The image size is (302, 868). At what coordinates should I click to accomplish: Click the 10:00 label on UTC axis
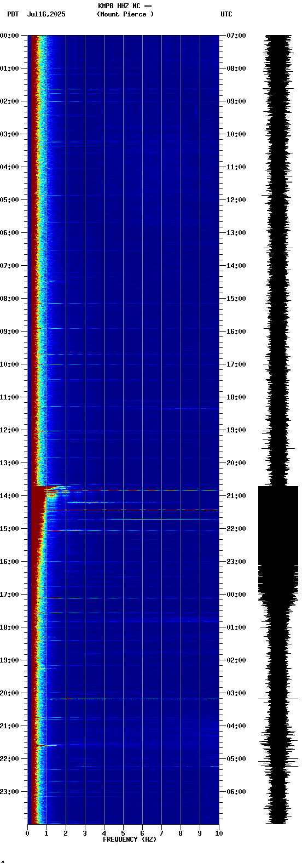click(236, 134)
